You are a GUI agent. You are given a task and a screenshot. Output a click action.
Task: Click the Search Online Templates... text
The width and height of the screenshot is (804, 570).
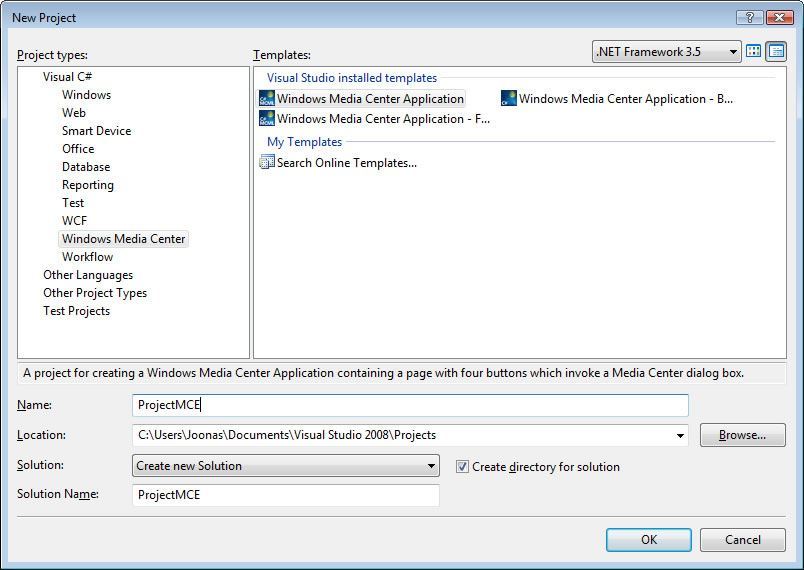tap(347, 162)
